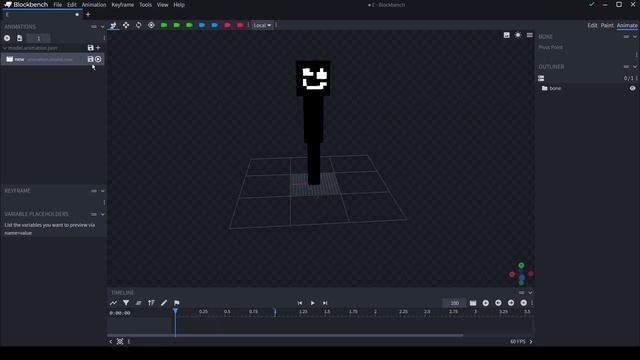Click the second green keyframe toolbar button
The width and height of the screenshot is (640, 360).
click(x=176, y=25)
